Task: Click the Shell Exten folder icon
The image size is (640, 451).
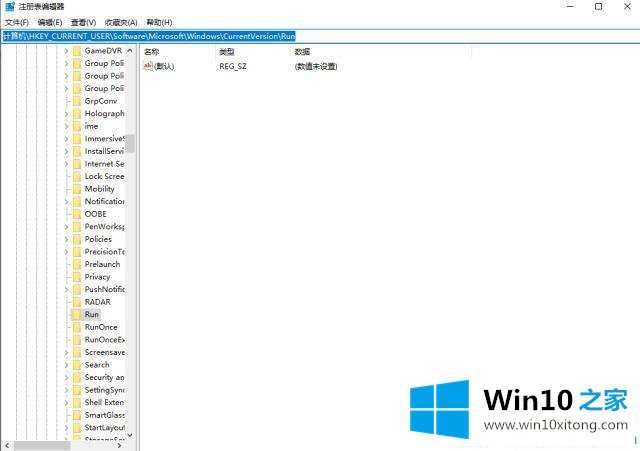Action: point(77,402)
